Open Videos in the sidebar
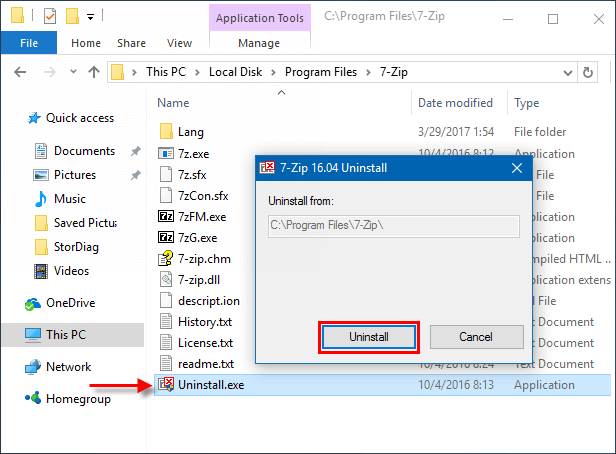The width and height of the screenshot is (616, 454). [72, 271]
